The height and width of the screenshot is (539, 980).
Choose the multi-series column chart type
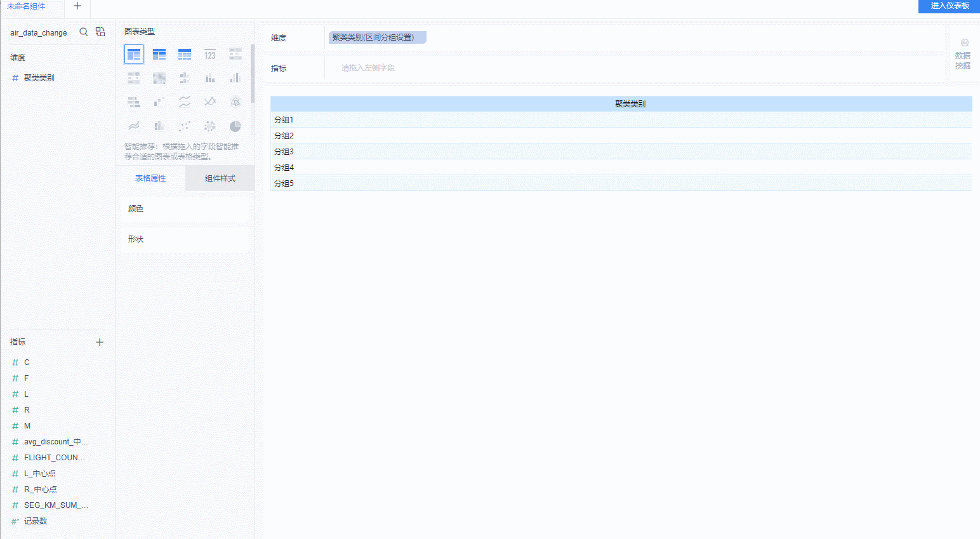(235, 78)
